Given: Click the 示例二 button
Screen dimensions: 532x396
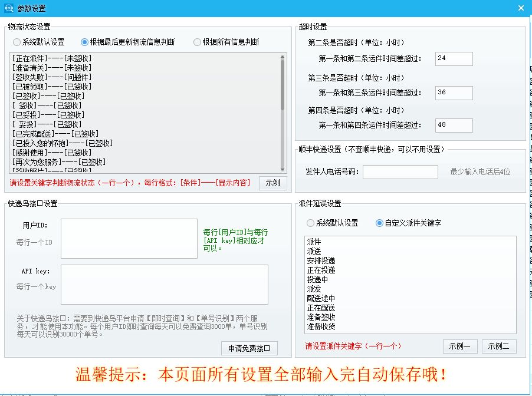Looking at the screenshot, I should tap(499, 346).
